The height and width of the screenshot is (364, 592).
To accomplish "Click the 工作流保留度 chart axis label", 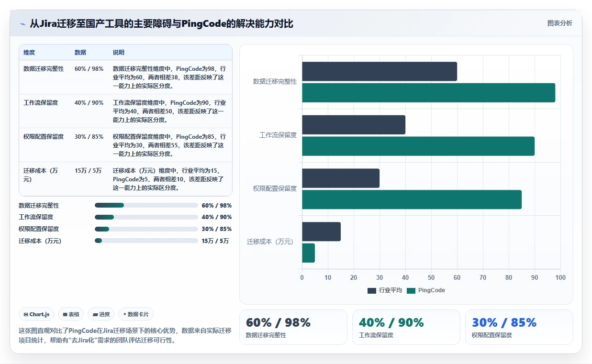I will [278, 135].
